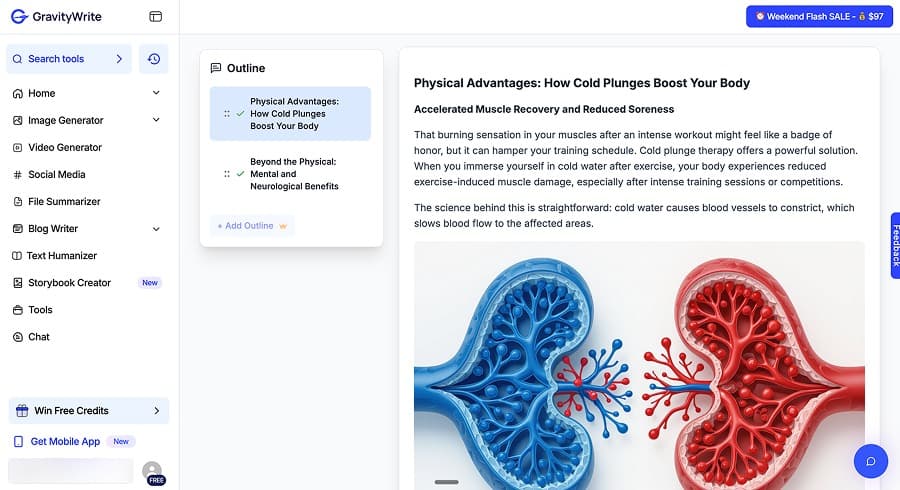The width and height of the screenshot is (900, 490).
Task: Click the Text Humanizer icon
Action: coord(17,255)
